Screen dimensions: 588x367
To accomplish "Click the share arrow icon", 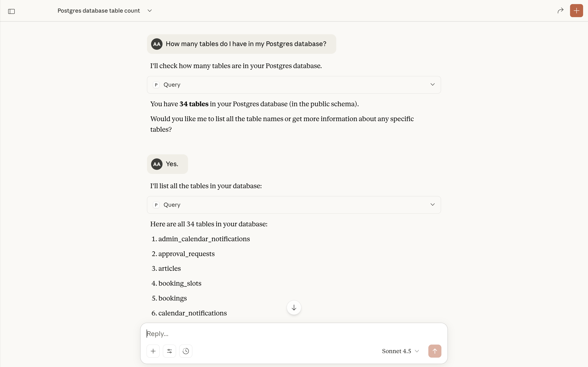I will pyautogui.click(x=560, y=11).
